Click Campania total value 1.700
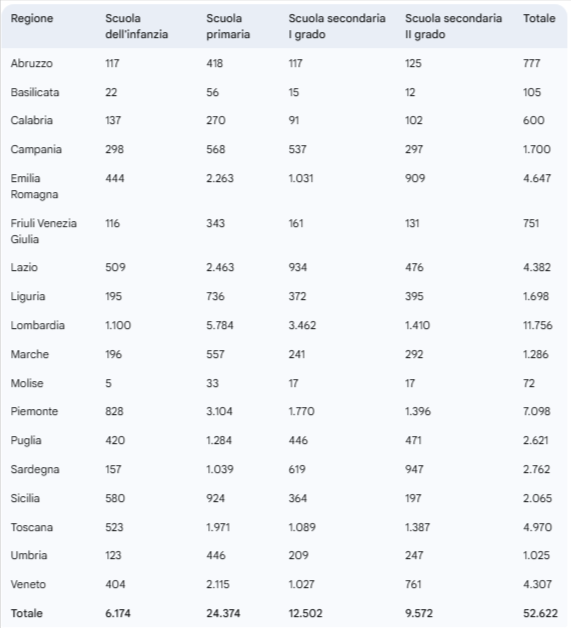The height and width of the screenshot is (628, 571). (x=537, y=149)
